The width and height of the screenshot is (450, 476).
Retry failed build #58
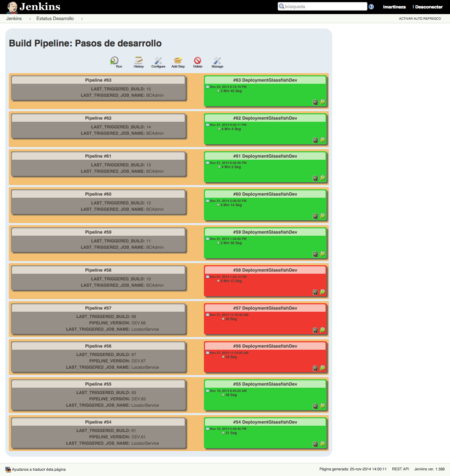coord(322,292)
